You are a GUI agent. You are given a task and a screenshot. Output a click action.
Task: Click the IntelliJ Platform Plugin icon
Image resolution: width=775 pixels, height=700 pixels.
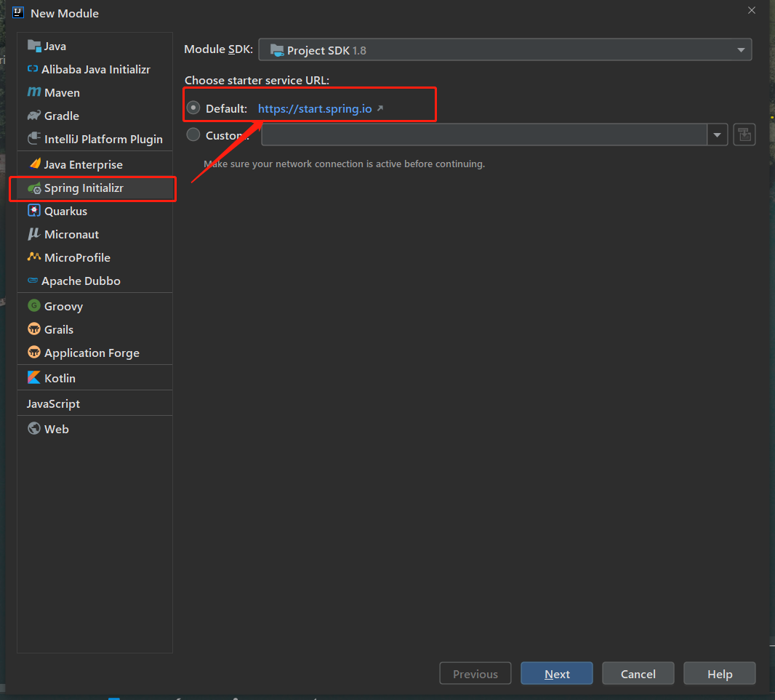34,139
